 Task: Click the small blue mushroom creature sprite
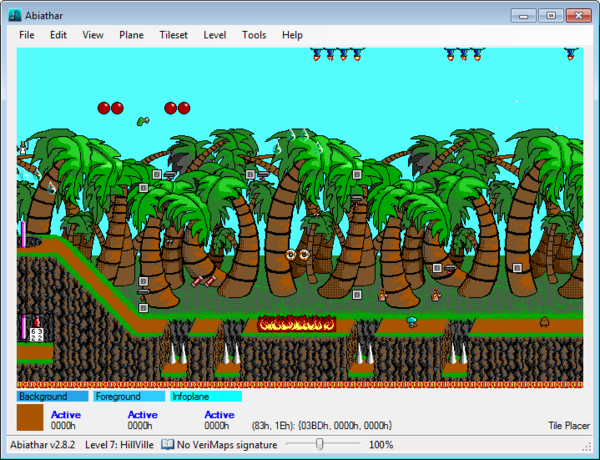pos(411,321)
